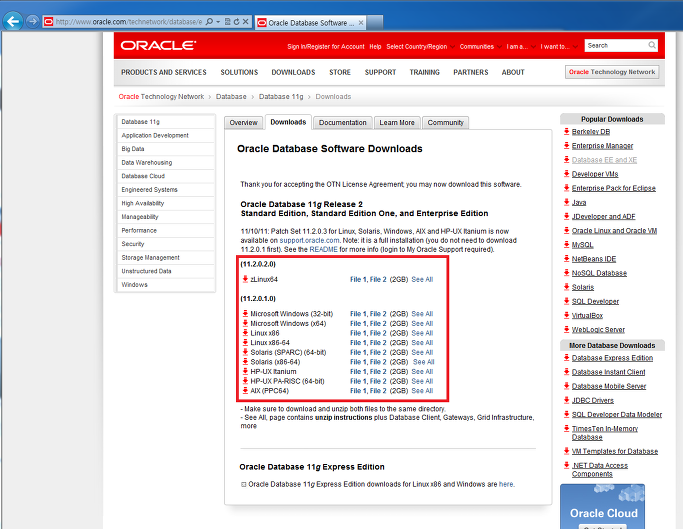Click File 2 for Linux x86
683x529 pixels.
378,333
